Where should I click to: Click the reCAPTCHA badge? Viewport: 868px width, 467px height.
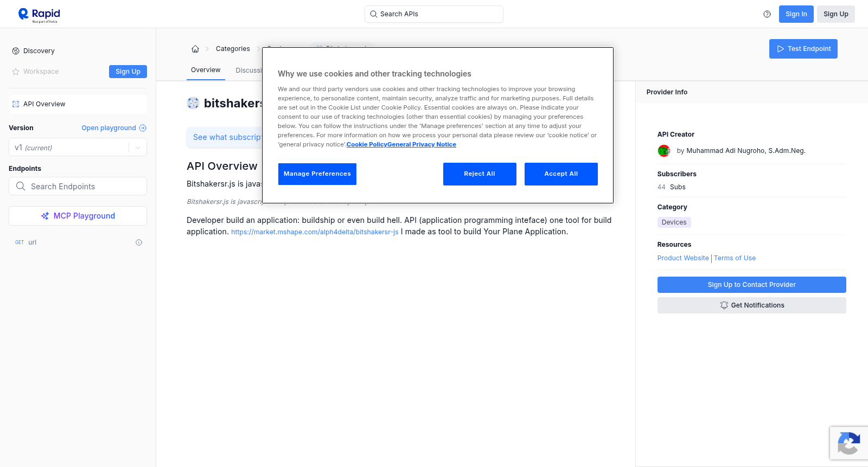click(x=849, y=443)
